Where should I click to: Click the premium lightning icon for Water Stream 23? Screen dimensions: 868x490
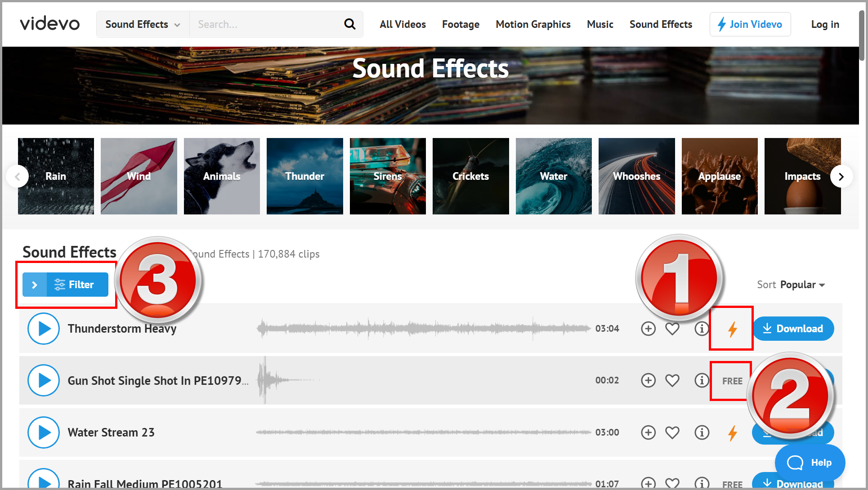pyautogui.click(x=733, y=433)
